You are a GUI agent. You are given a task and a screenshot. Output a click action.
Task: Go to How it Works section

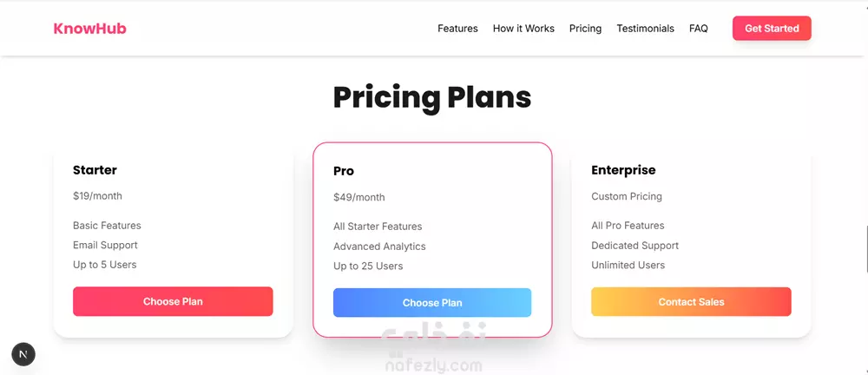[523, 29]
